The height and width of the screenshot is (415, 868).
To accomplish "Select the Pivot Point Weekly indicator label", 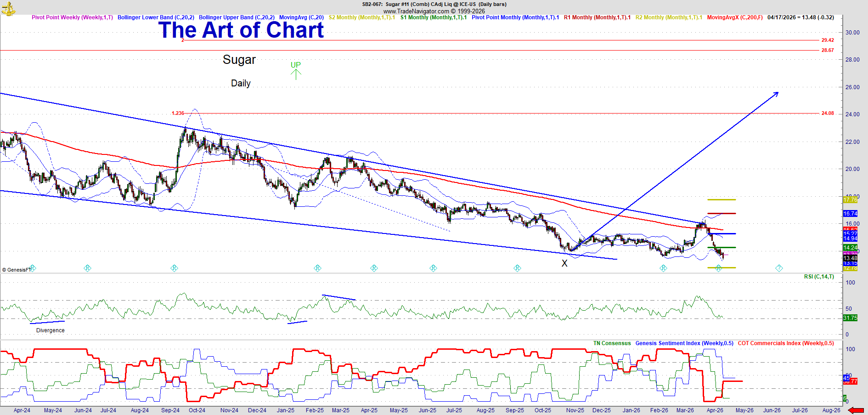I will coord(72,17).
